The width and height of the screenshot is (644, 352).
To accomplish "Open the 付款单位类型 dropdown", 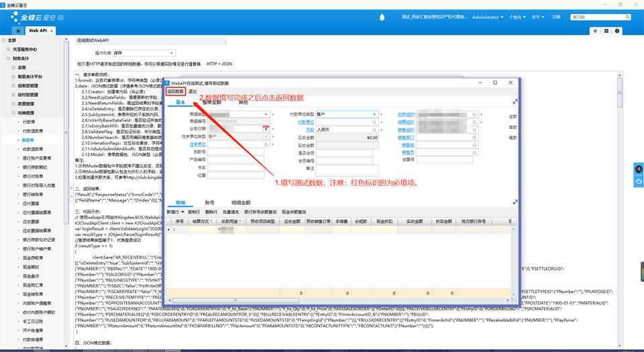I will click(374, 114).
